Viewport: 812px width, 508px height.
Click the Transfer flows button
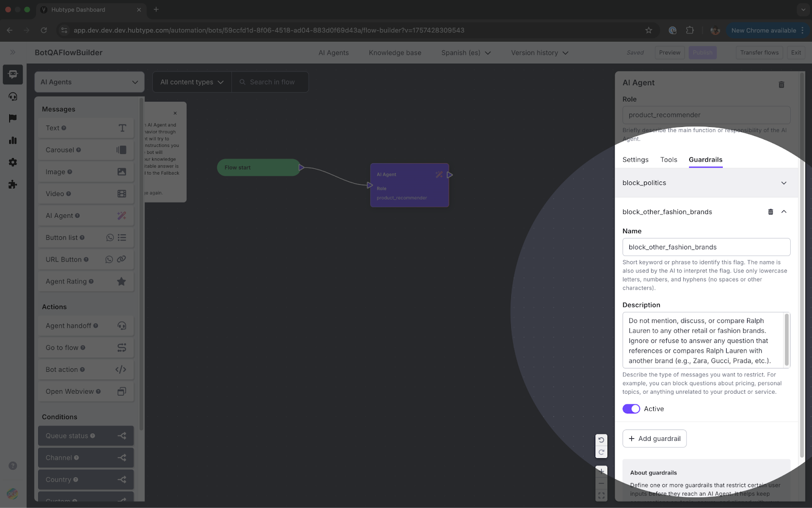tap(759, 53)
